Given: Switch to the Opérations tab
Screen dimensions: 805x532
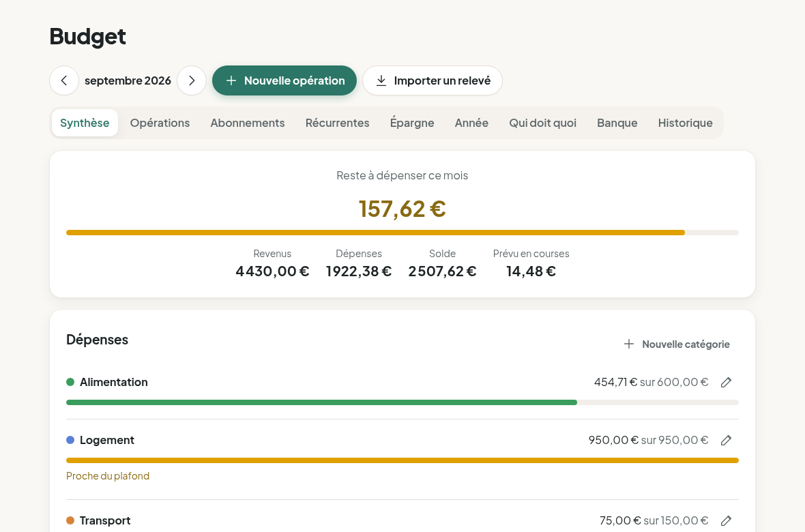Looking at the screenshot, I should click(160, 123).
